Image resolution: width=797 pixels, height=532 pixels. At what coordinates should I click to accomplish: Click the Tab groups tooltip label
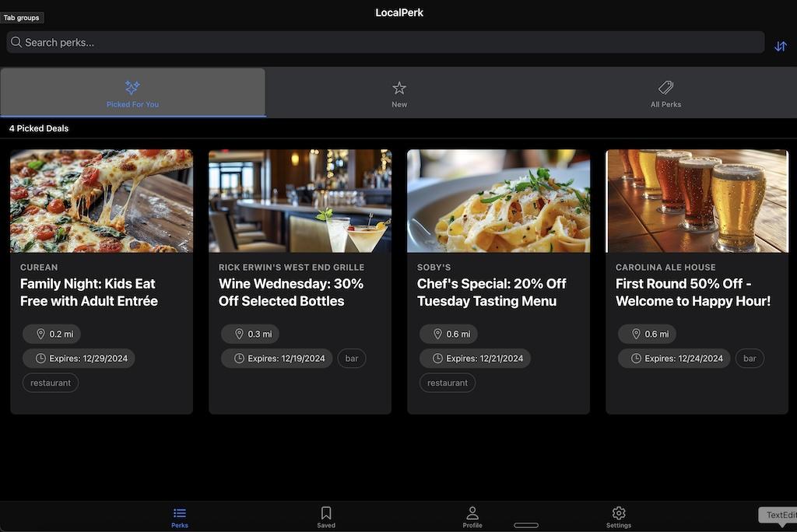(21, 18)
